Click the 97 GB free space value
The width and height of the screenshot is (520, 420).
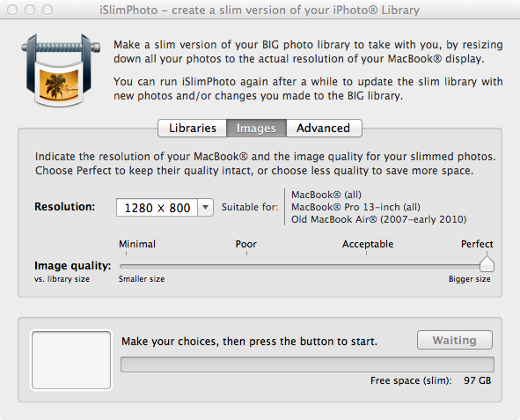pyautogui.click(x=477, y=380)
